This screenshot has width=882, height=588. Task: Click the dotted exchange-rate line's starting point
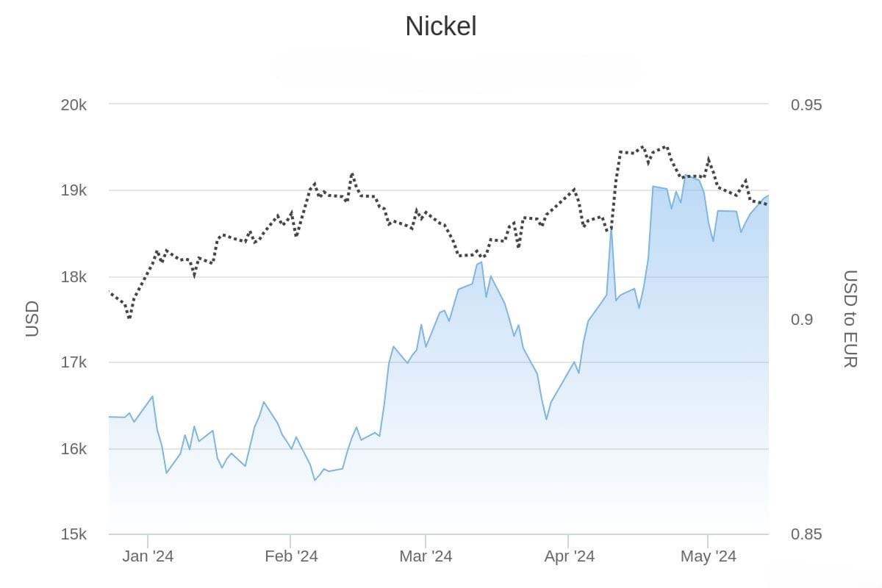pyautogui.click(x=110, y=292)
